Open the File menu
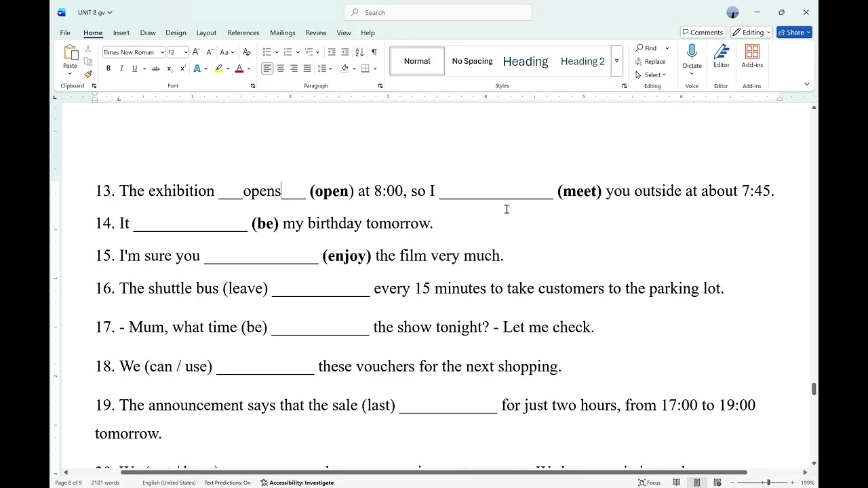Image resolution: width=868 pixels, height=488 pixels. 65,33
